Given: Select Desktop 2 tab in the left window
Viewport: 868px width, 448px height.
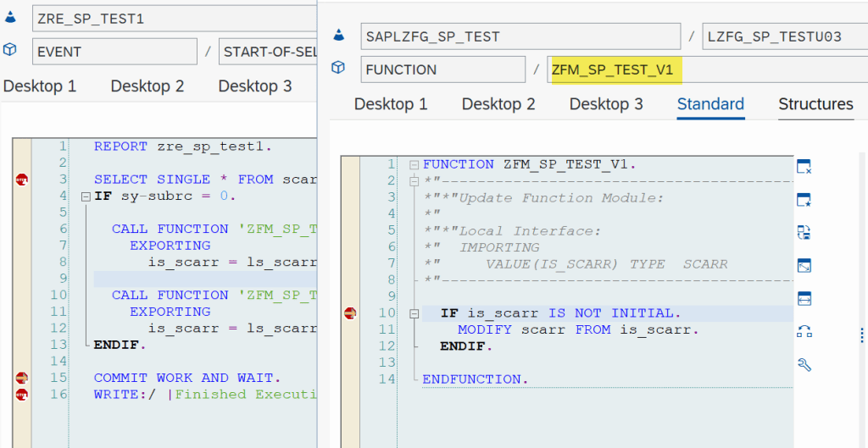Looking at the screenshot, I should click(x=147, y=86).
